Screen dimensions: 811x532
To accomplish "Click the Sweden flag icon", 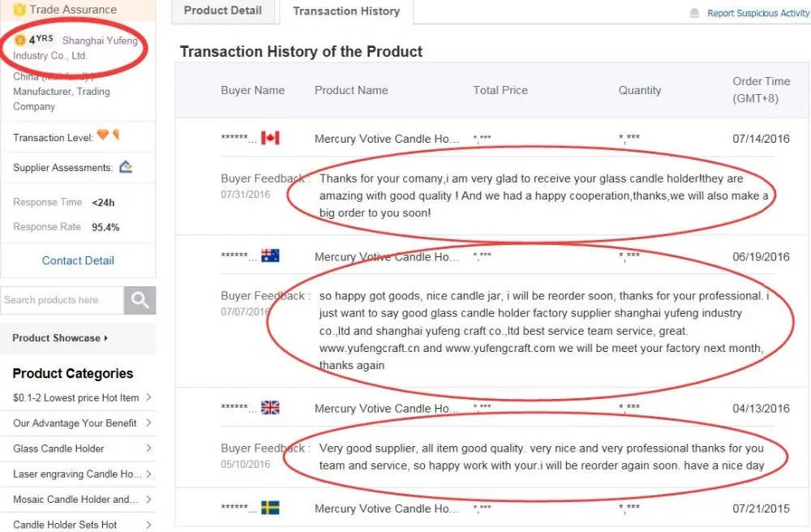I will point(270,508).
